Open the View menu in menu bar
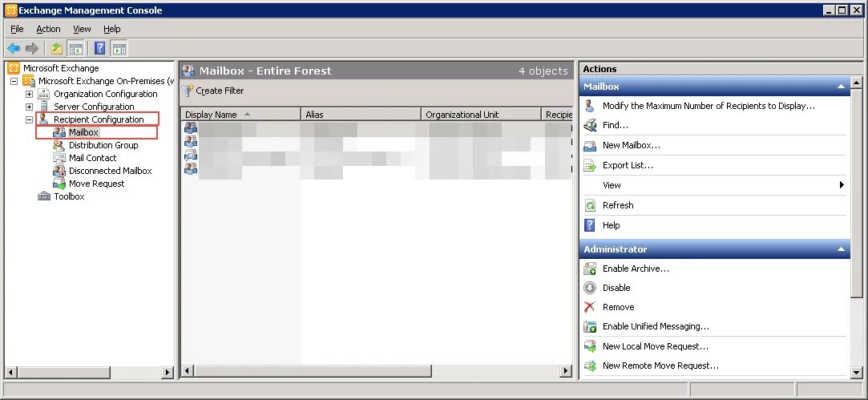868x400 pixels. pos(82,29)
